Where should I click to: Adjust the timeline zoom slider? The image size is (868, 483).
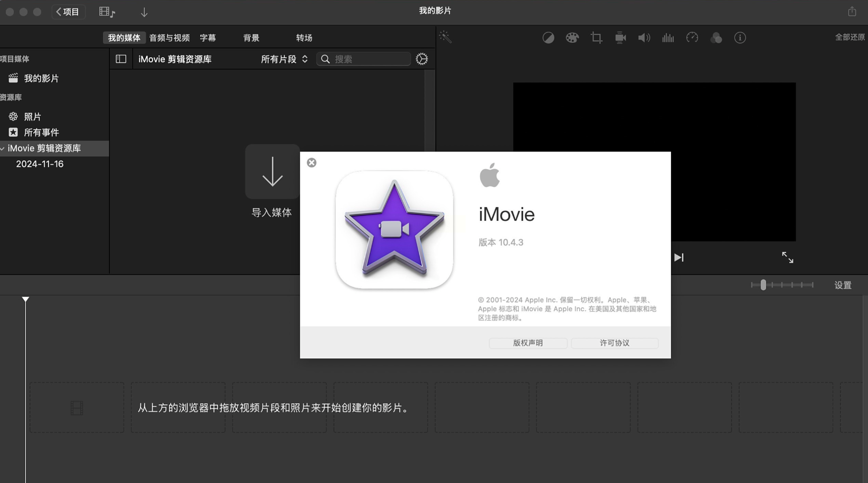point(763,285)
